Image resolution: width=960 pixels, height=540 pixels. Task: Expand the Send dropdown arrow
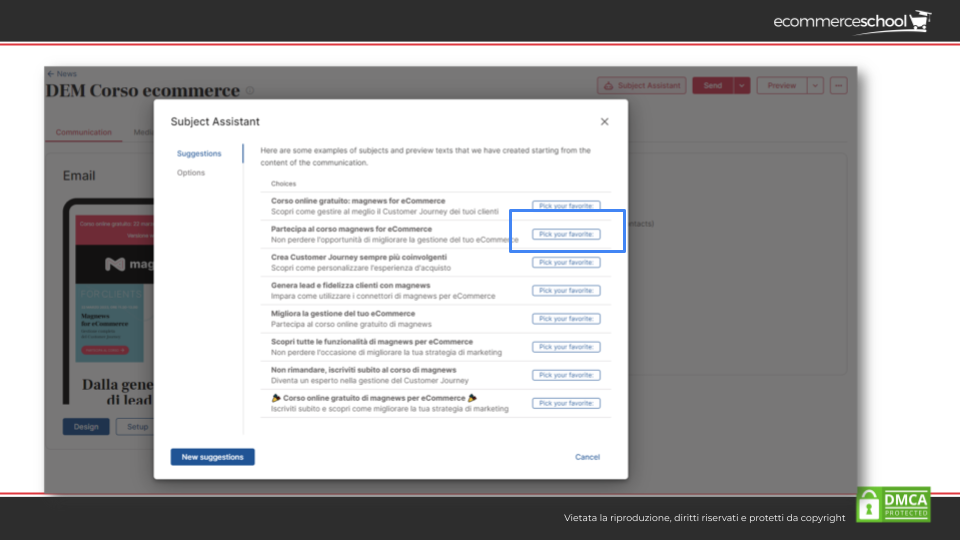coord(741,86)
